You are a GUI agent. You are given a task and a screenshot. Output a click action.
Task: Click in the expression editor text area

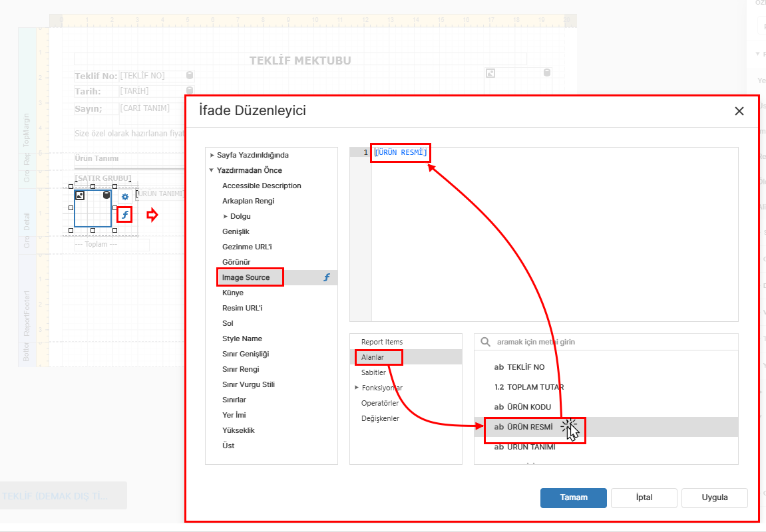554,234
